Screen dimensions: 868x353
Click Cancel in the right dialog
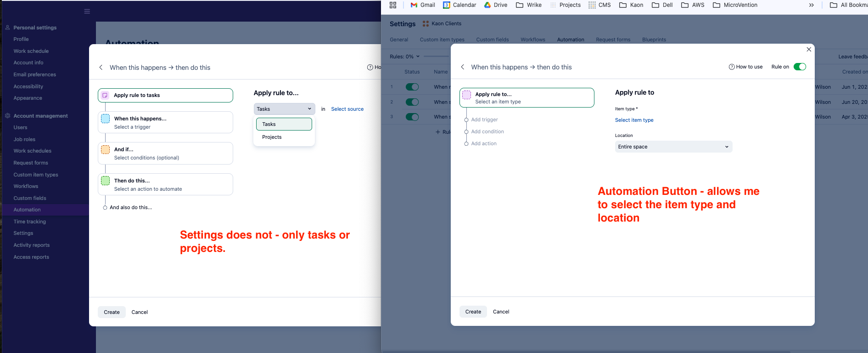pos(501,312)
